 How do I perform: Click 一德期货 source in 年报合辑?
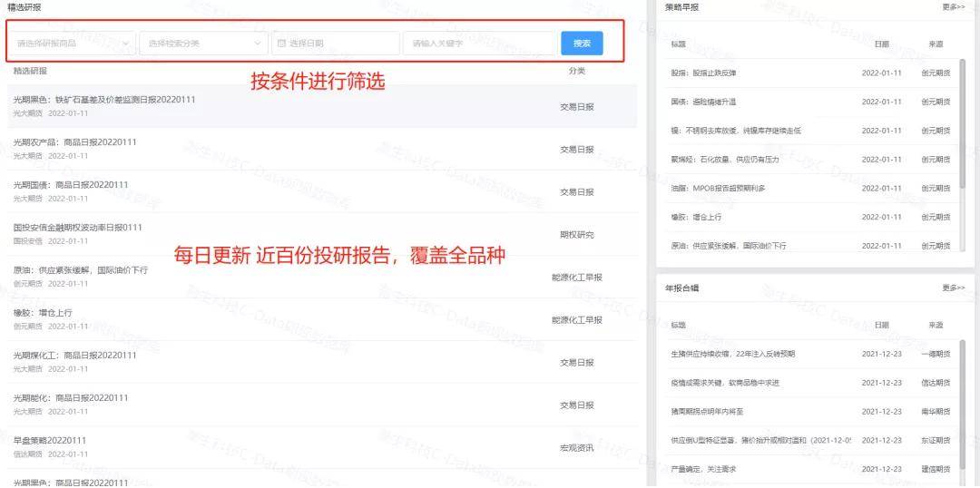coord(936,354)
